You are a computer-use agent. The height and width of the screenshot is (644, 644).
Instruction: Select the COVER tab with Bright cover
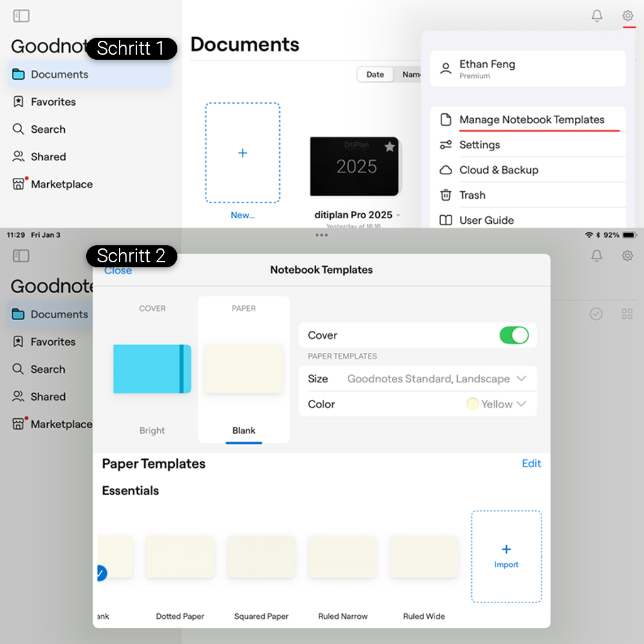click(x=152, y=370)
